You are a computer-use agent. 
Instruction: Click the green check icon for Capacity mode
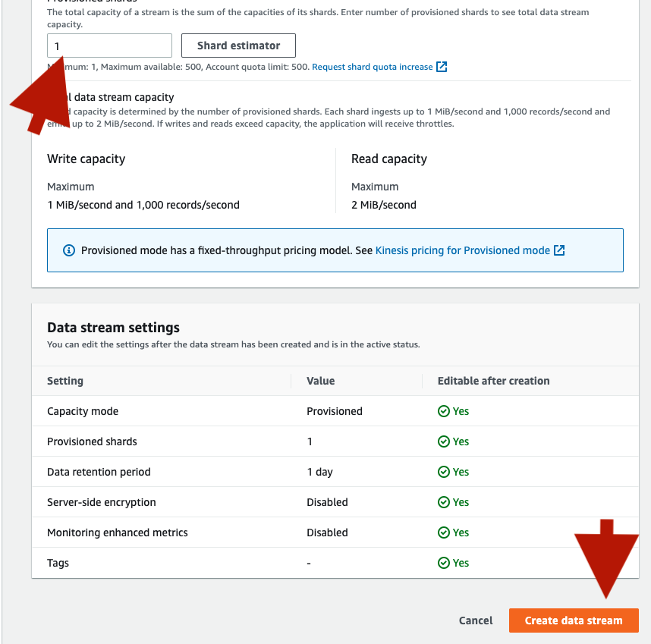pos(444,411)
